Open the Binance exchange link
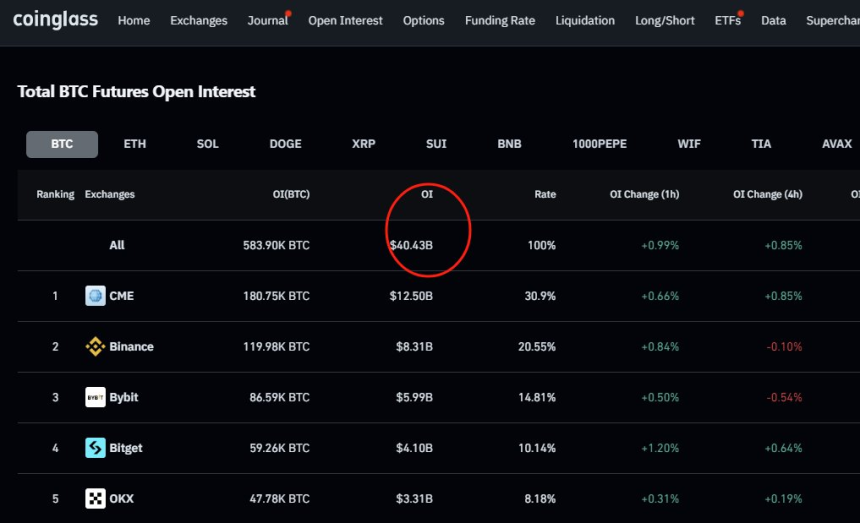The width and height of the screenshot is (860, 523). 131,347
